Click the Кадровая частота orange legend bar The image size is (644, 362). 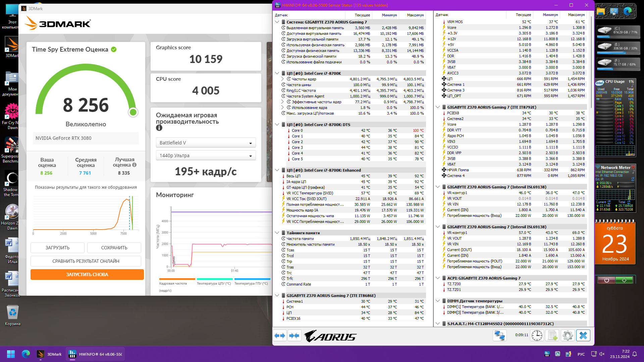coord(177,279)
